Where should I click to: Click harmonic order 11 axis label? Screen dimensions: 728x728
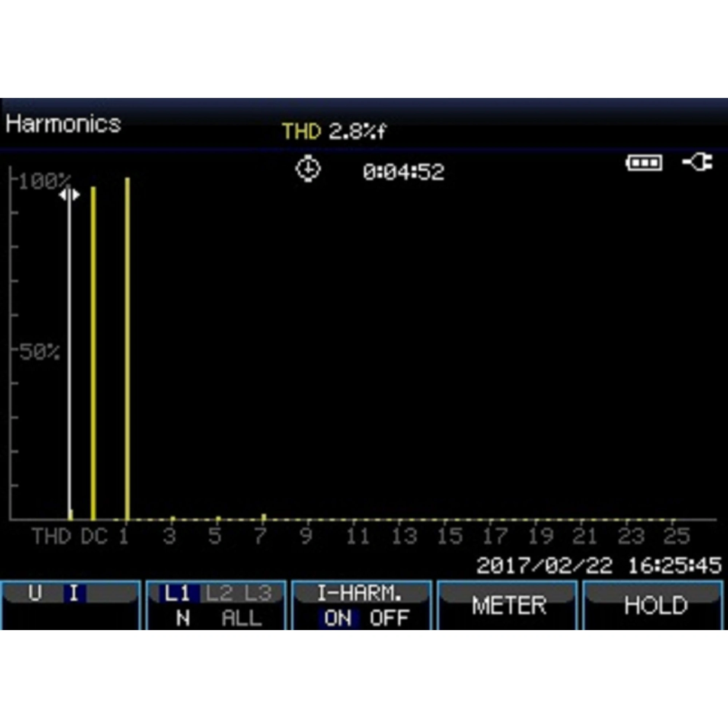[x=357, y=536]
